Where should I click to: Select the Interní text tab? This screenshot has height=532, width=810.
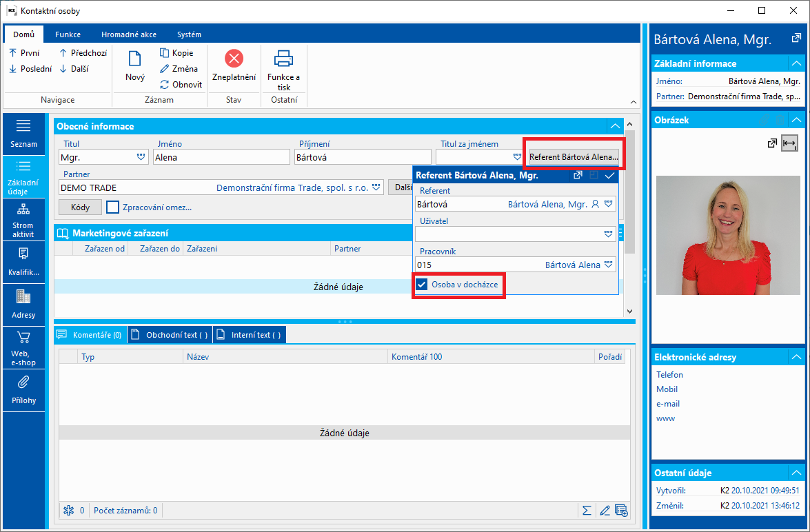pos(250,335)
